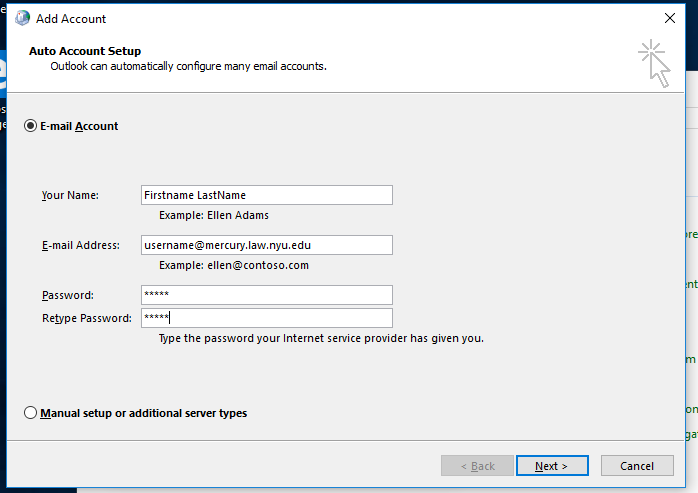698x493 pixels.
Task: Close the Add Account dialog
Action: pyautogui.click(x=669, y=18)
